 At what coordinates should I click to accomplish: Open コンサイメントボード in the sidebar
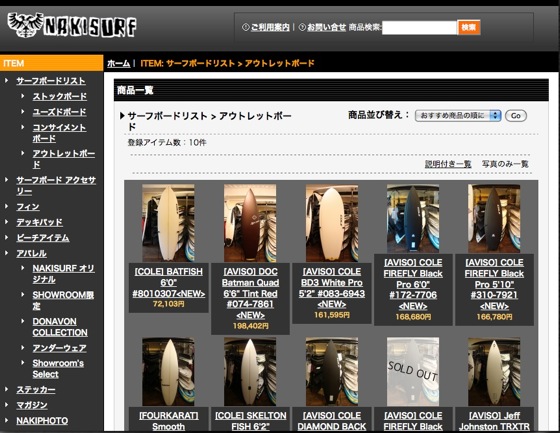tap(59, 133)
